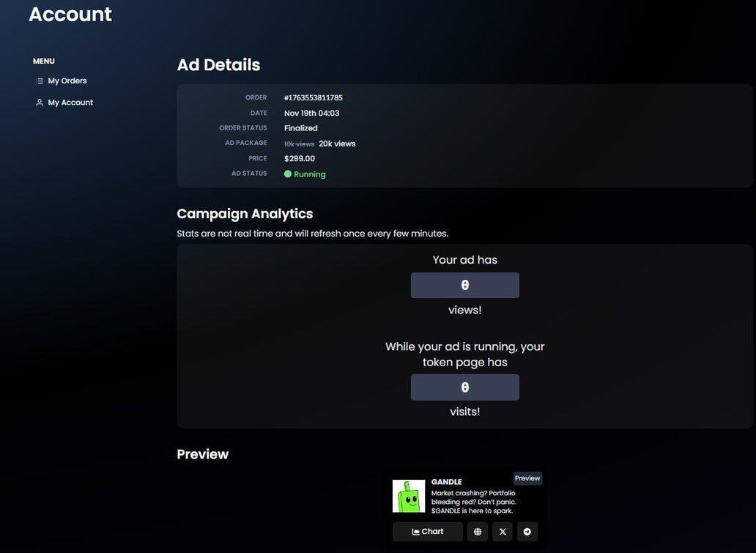Open the Telegram icon link

pyautogui.click(x=527, y=532)
